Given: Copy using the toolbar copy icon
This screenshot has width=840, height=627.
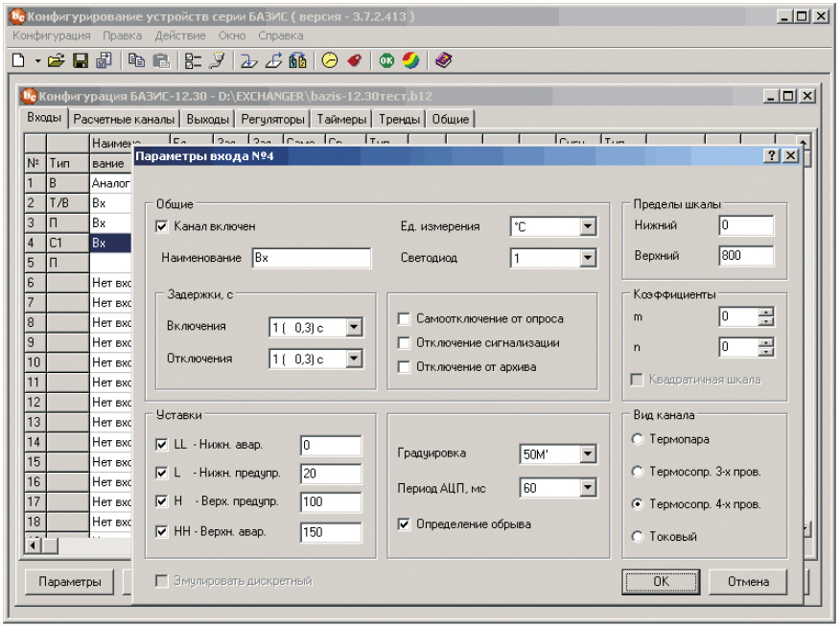Looking at the screenshot, I should [136, 60].
